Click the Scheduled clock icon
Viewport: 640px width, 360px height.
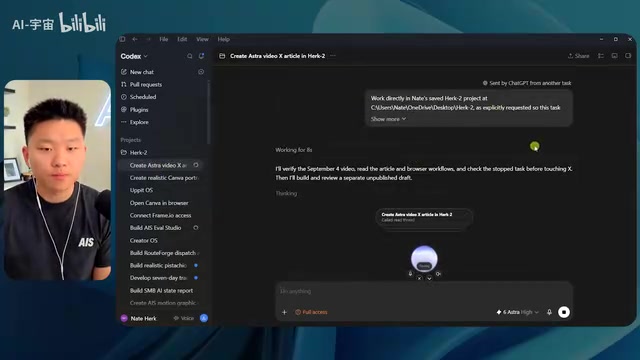pyautogui.click(x=124, y=97)
